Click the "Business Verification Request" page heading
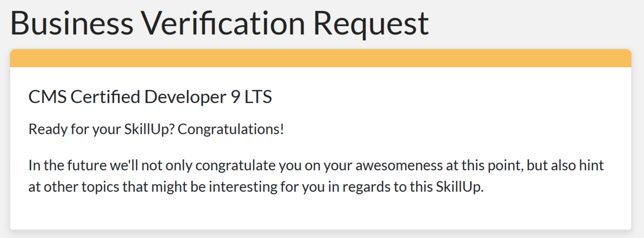644x238 pixels. point(219,23)
